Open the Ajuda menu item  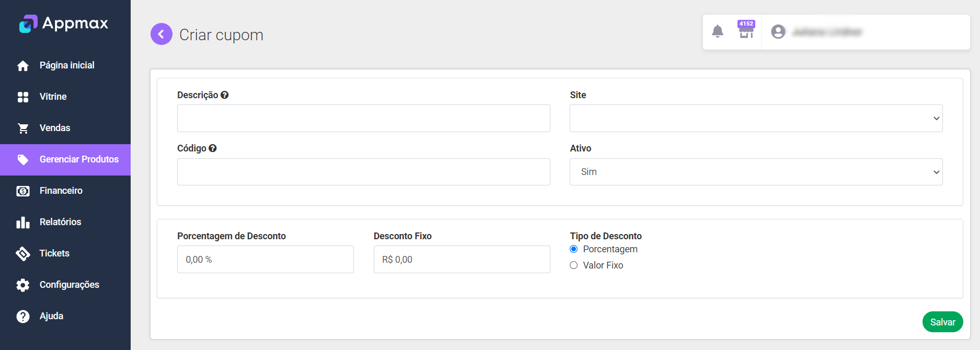coord(51,316)
